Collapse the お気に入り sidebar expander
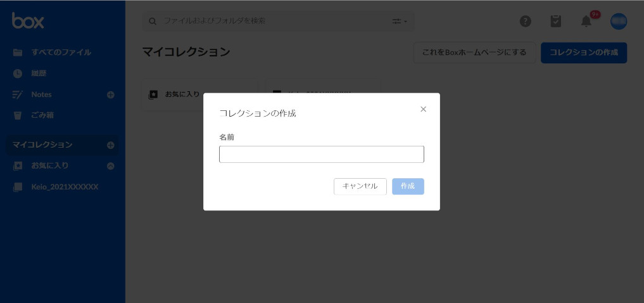Viewport: 644px width, 303px height. 111,166
